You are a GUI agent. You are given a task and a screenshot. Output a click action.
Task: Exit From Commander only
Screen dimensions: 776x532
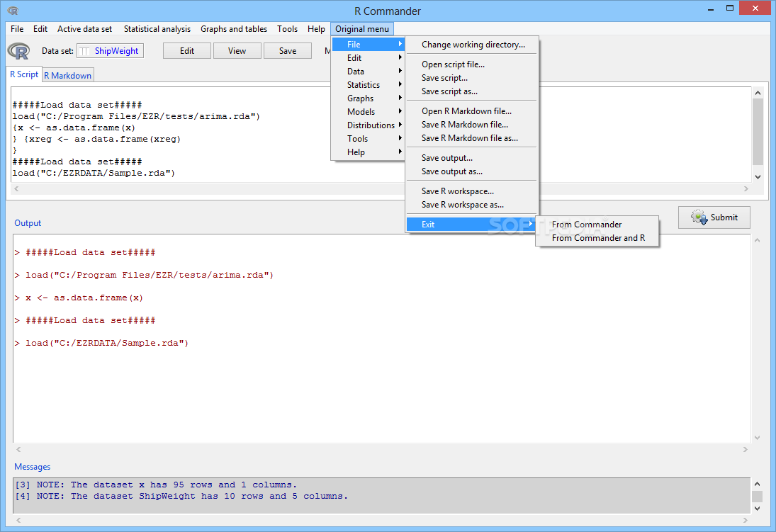[x=597, y=224]
